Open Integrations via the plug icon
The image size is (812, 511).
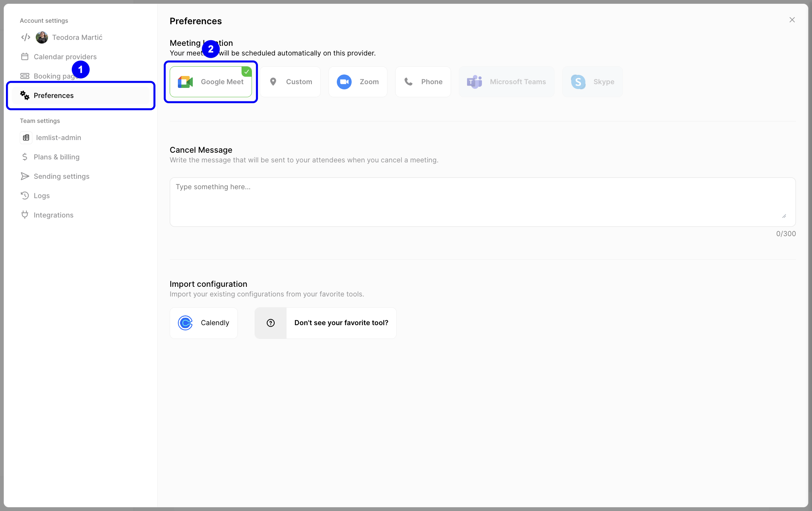tap(25, 215)
